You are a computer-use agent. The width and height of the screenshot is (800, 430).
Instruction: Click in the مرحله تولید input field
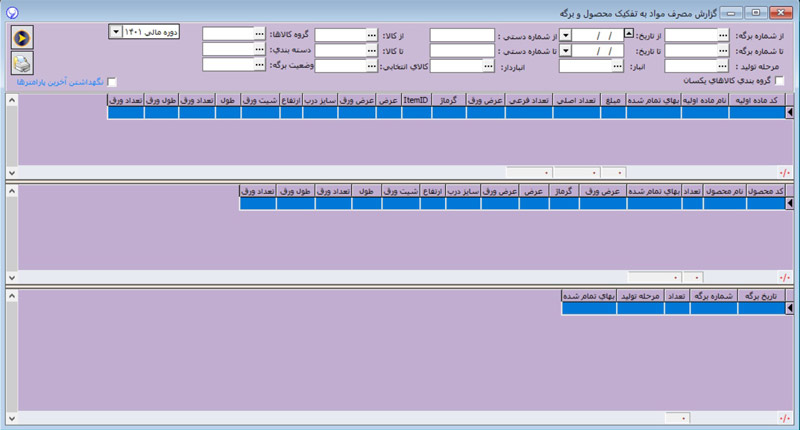point(690,65)
